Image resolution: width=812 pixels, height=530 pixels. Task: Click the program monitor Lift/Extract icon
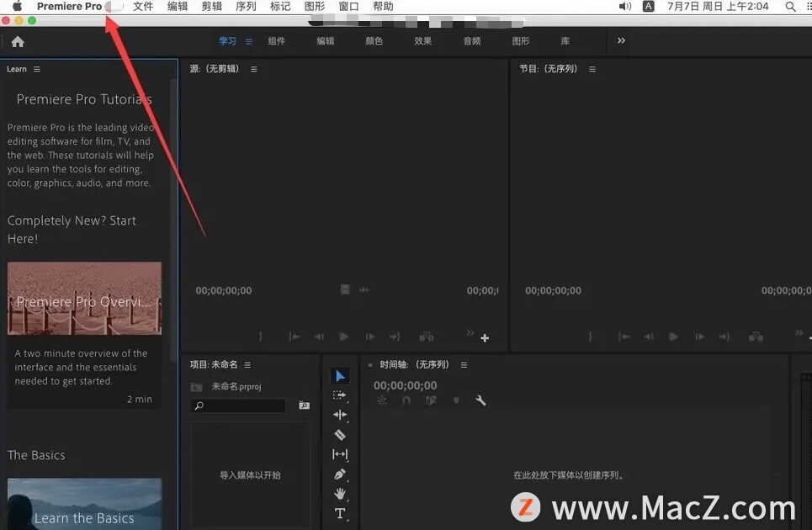tap(756, 337)
